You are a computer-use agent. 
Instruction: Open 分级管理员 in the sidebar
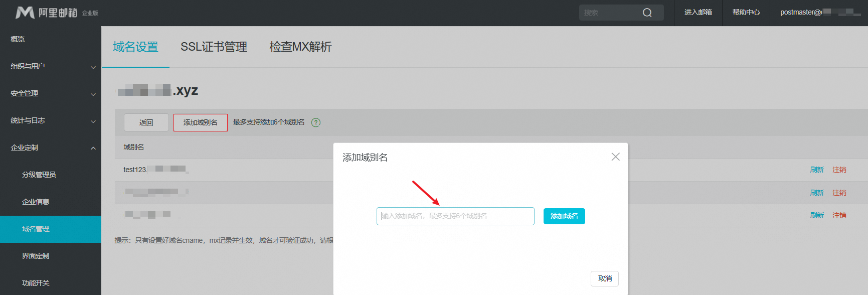[39, 175]
